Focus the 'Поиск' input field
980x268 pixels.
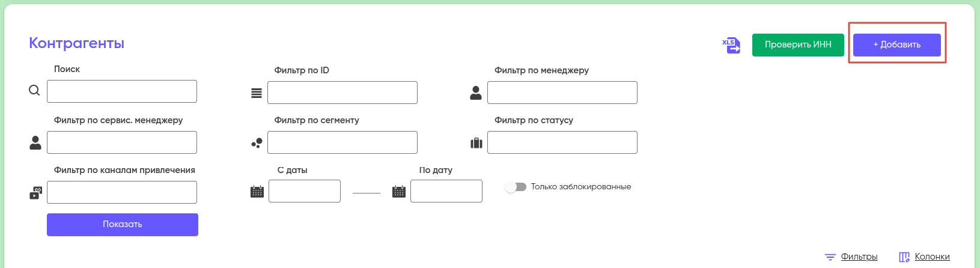pyautogui.click(x=122, y=91)
